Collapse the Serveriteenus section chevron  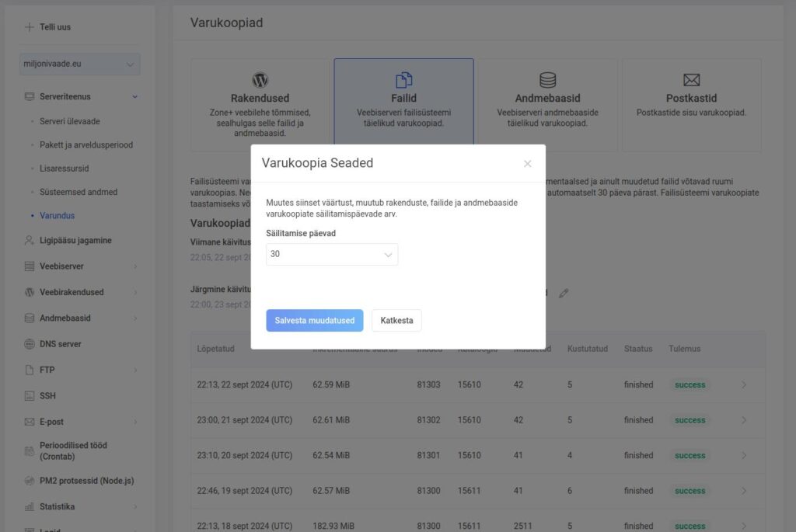click(135, 96)
